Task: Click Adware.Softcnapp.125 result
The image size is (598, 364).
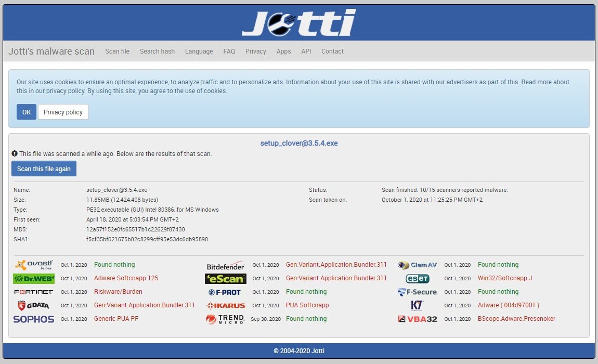Action: (126, 278)
